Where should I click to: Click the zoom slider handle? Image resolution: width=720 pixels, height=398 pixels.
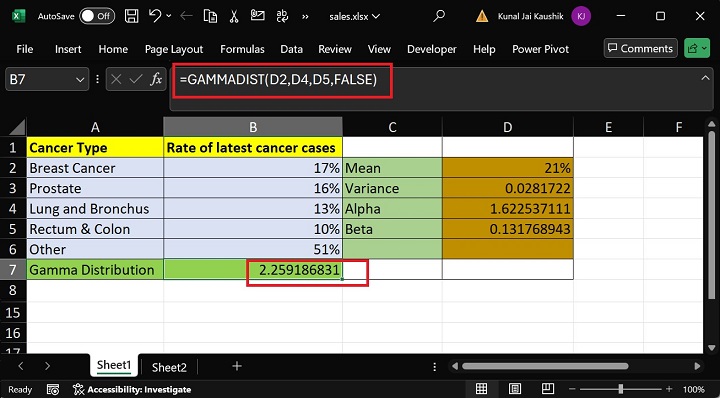click(621, 389)
